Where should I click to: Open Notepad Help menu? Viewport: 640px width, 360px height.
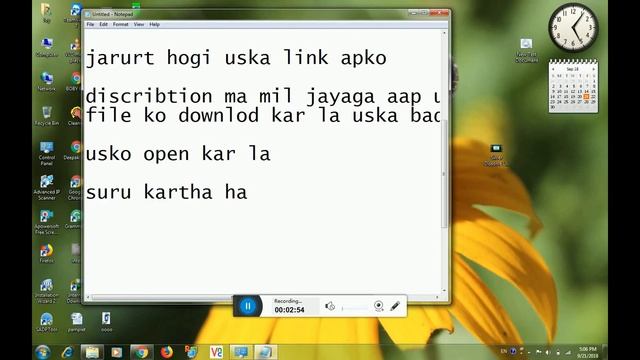tap(154, 24)
